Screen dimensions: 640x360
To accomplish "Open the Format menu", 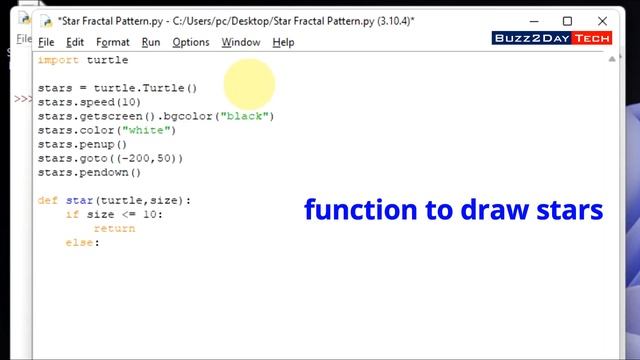I will (x=113, y=42).
